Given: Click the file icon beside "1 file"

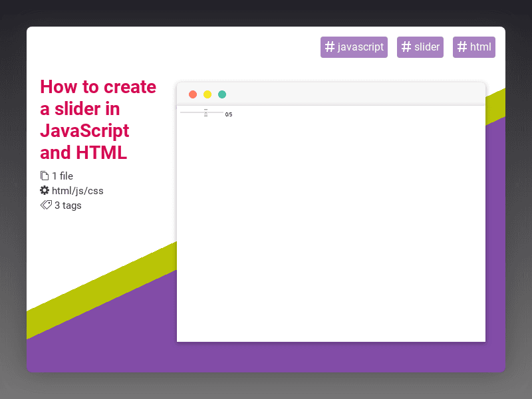Looking at the screenshot, I should click(x=45, y=176).
